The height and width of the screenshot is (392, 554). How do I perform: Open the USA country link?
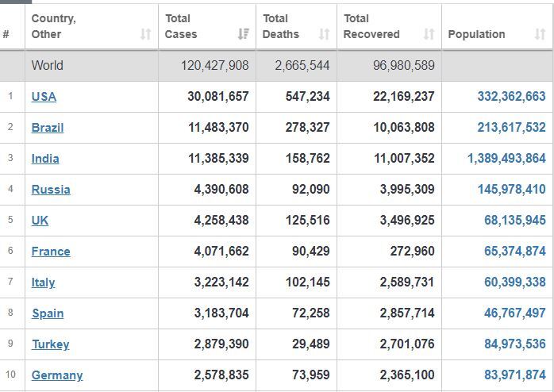[x=44, y=96]
